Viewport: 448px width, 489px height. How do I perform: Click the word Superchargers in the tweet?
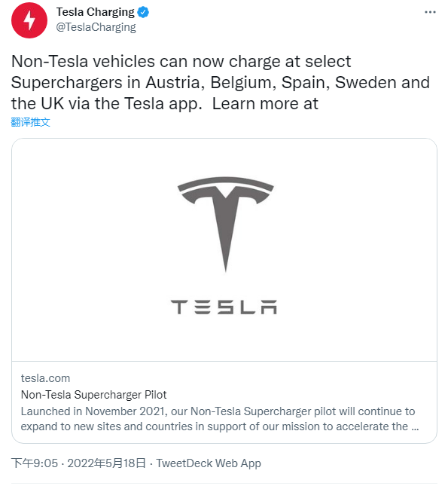point(67,83)
